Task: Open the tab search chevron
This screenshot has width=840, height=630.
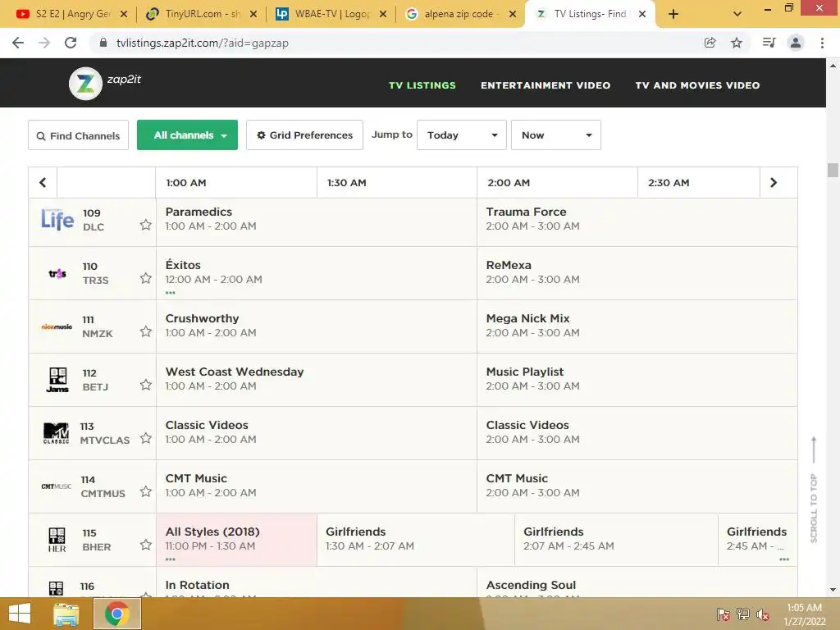Action: 737,14
